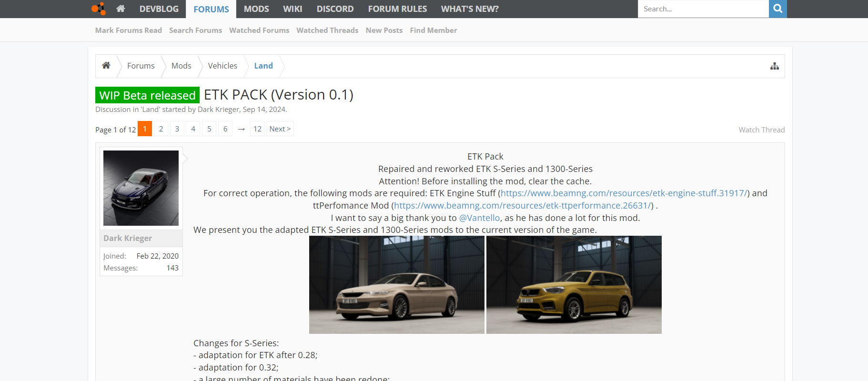Open Search Forums link
The width and height of the screenshot is (868, 381).
pos(195,30)
